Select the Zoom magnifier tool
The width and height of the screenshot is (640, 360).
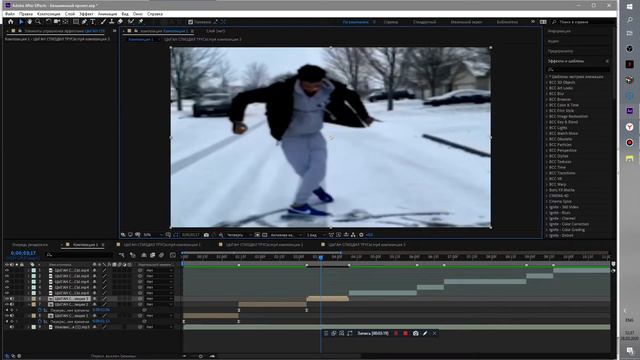pyautogui.click(x=38, y=22)
